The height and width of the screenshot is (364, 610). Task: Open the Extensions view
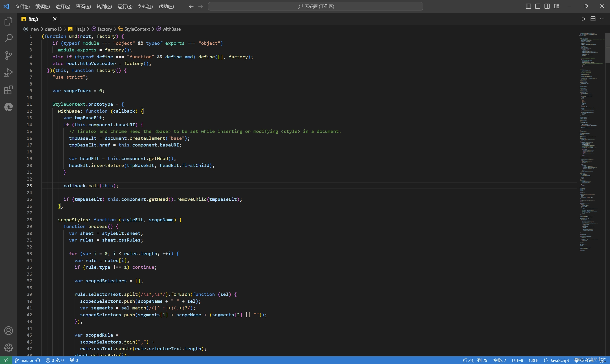click(x=9, y=90)
